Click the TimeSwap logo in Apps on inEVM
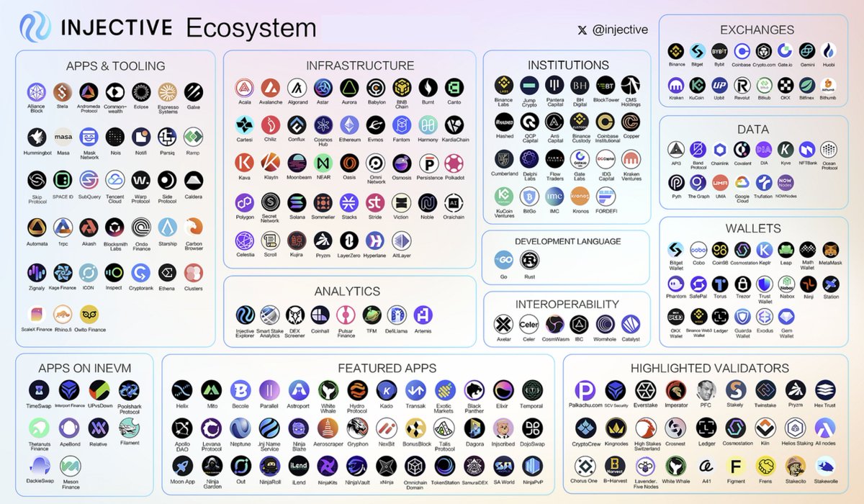Screen dimensions: 864x504 [39, 390]
